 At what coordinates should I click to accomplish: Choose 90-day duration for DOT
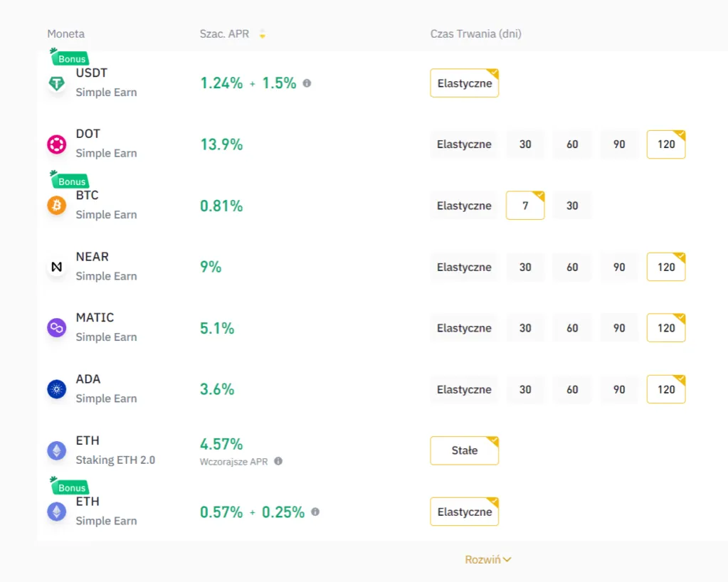pos(619,144)
